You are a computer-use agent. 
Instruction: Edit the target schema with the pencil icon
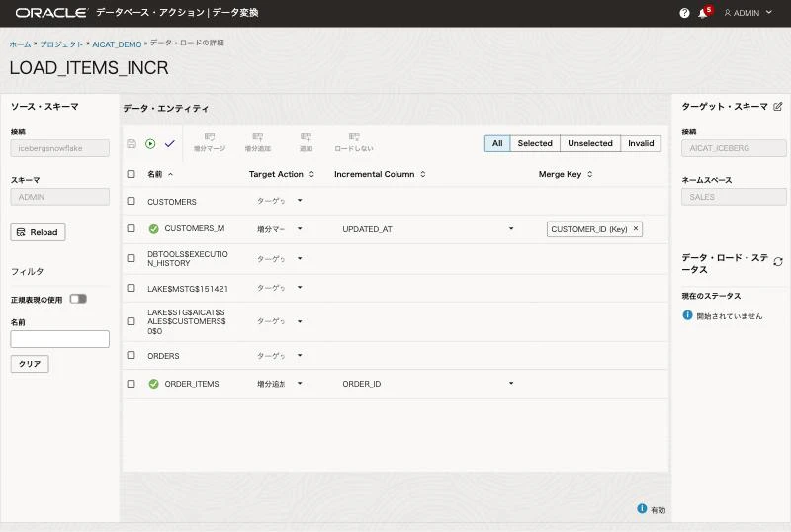(x=777, y=107)
